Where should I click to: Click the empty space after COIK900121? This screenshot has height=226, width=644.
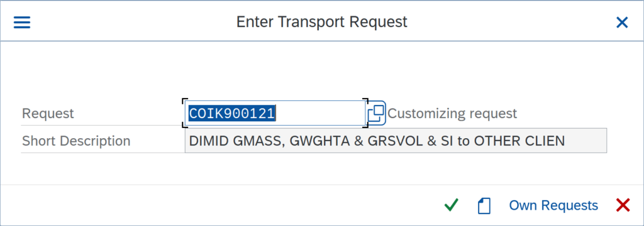coord(319,113)
